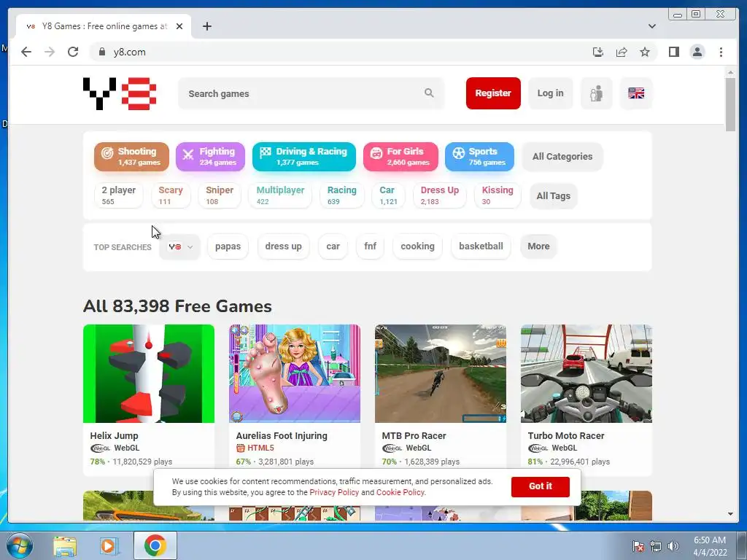Select the 2 player tag
The width and height of the screenshot is (747, 560).
coord(118,195)
